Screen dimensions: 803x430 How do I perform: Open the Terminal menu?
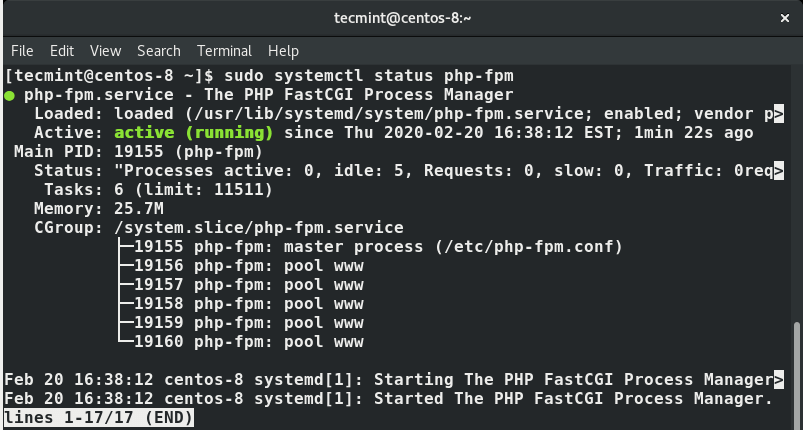pyautogui.click(x=224, y=50)
